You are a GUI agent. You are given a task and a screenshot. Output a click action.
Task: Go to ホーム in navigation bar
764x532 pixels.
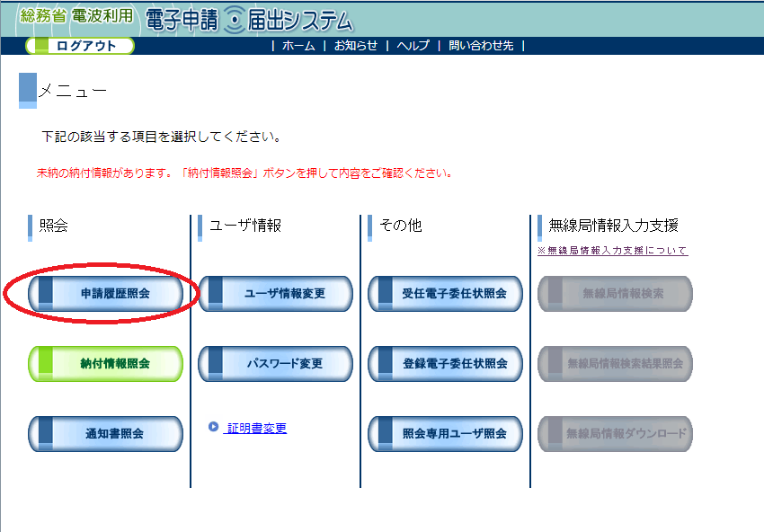(x=298, y=46)
